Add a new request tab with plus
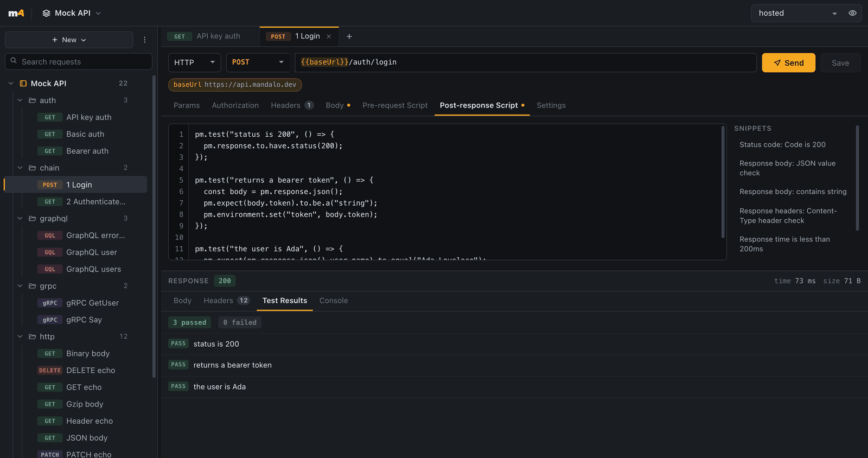Viewport: 868px width, 458px height. (x=349, y=36)
